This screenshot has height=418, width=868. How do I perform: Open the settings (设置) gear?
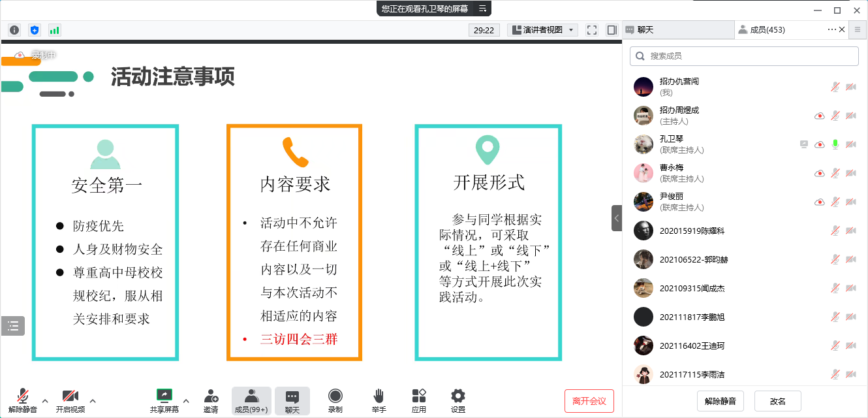coord(458,400)
